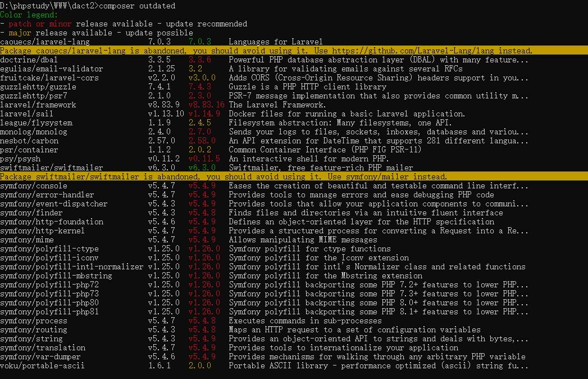Click package name laravel/sail
The width and height of the screenshot is (588, 379).
click(x=26, y=114)
